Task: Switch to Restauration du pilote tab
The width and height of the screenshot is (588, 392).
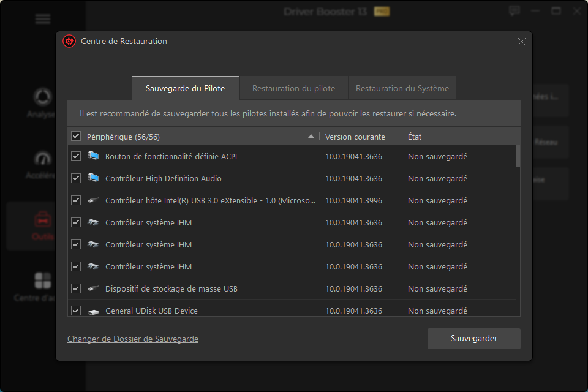Action: tap(293, 88)
